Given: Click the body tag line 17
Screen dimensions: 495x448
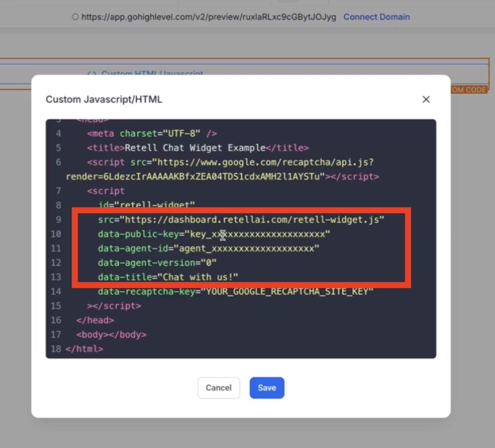Looking at the screenshot, I should point(111,335).
